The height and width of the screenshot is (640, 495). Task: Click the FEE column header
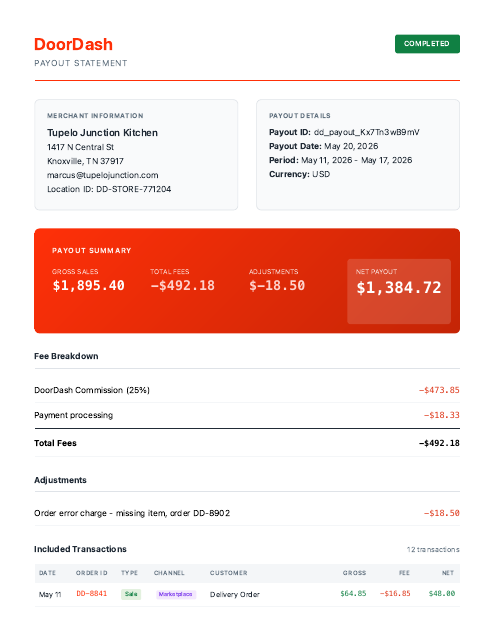point(404,573)
